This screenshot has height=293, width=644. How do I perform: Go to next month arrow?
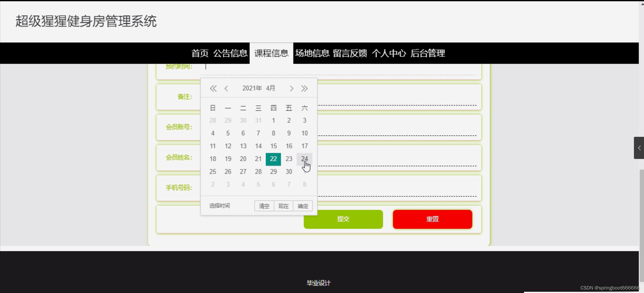tap(291, 89)
